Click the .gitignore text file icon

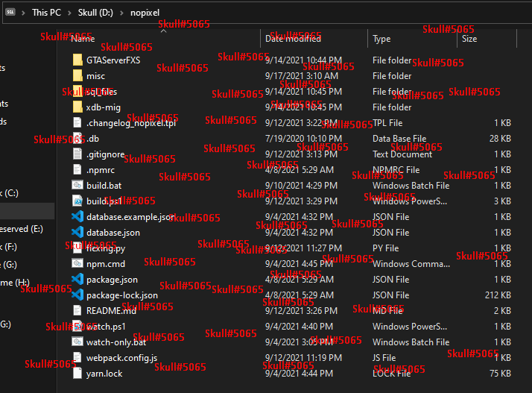pyautogui.click(x=77, y=154)
